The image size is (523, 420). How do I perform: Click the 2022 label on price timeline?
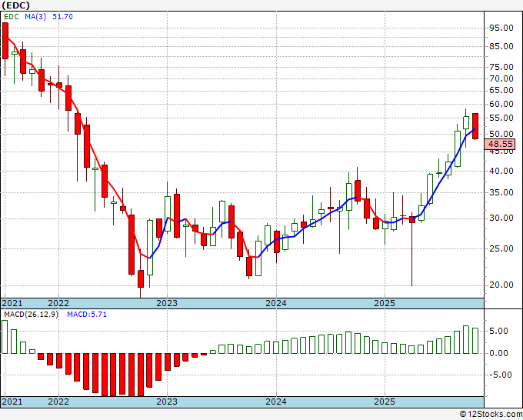click(58, 303)
